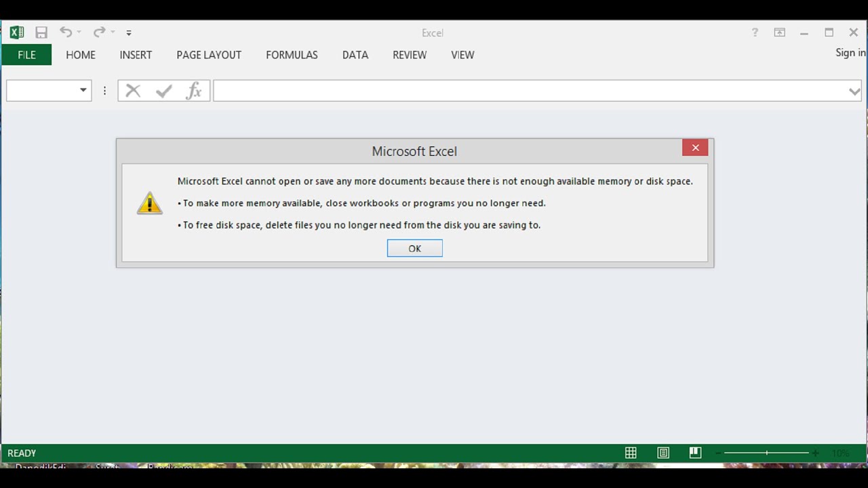
Task: Click the Cancel X icon beside formula bar
Action: click(x=133, y=91)
